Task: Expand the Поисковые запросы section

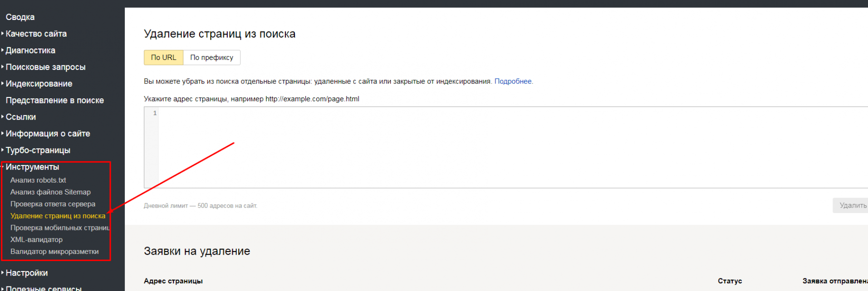Action: [x=45, y=67]
